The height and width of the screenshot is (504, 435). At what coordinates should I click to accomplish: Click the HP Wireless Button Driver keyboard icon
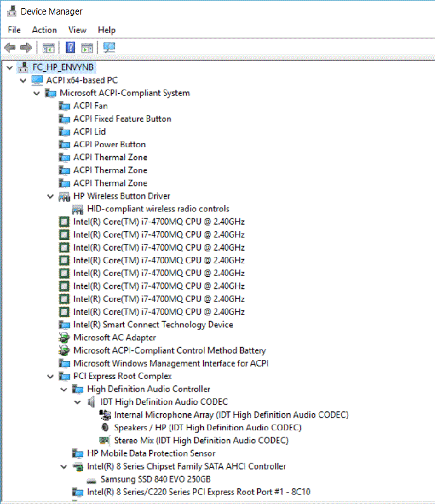[x=64, y=196]
